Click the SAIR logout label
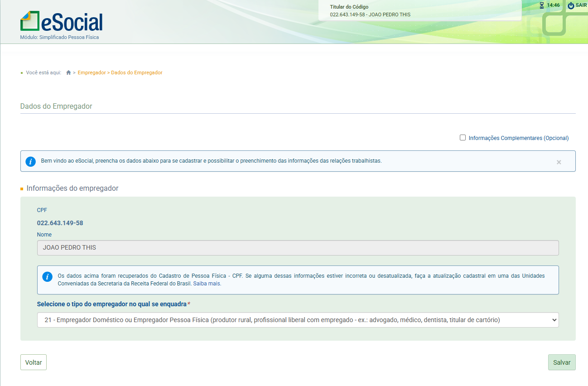 (x=581, y=5)
